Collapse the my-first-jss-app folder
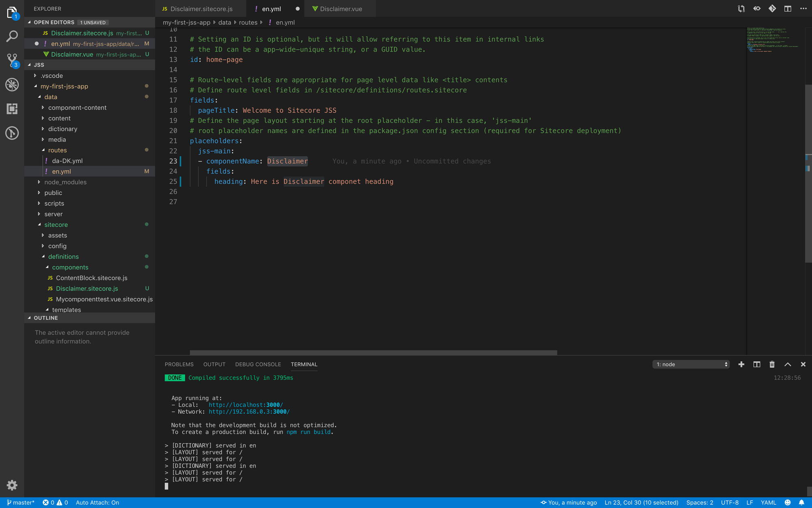 click(x=89, y=86)
